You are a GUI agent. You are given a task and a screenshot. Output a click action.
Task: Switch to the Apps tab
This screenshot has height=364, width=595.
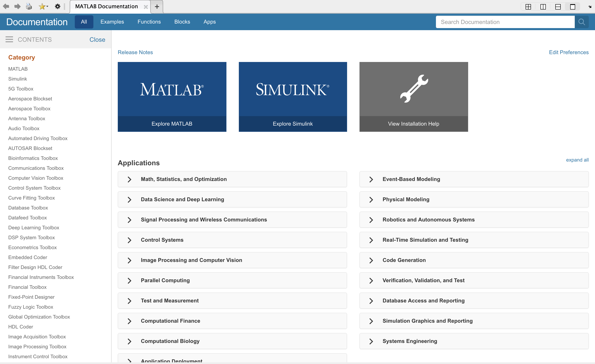click(x=210, y=22)
